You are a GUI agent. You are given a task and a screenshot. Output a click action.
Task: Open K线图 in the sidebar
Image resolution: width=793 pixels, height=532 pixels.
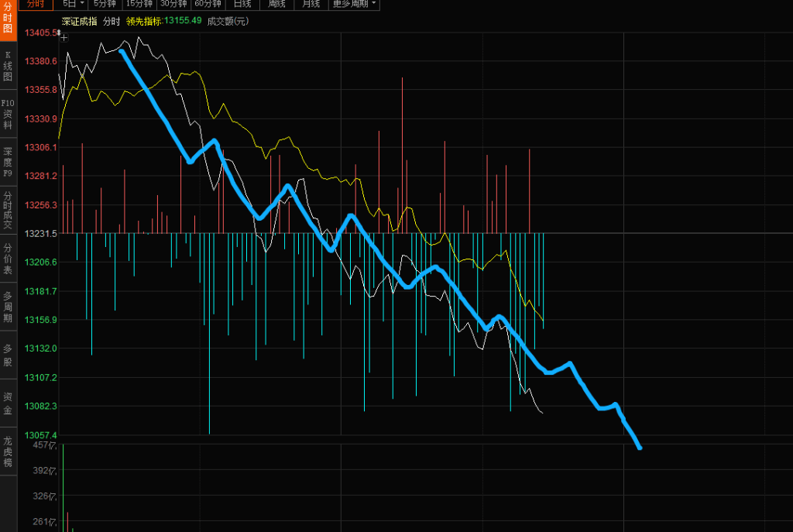[8, 66]
